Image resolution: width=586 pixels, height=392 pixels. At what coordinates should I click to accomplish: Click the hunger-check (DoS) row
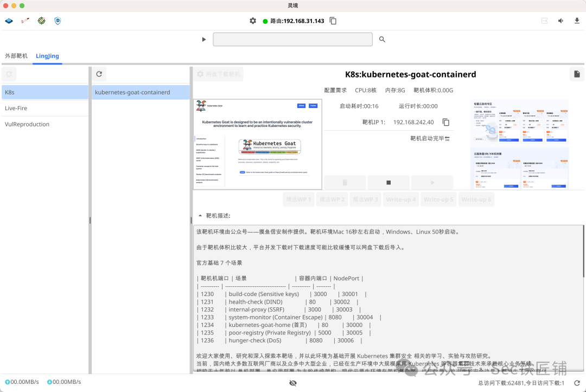coord(280,340)
